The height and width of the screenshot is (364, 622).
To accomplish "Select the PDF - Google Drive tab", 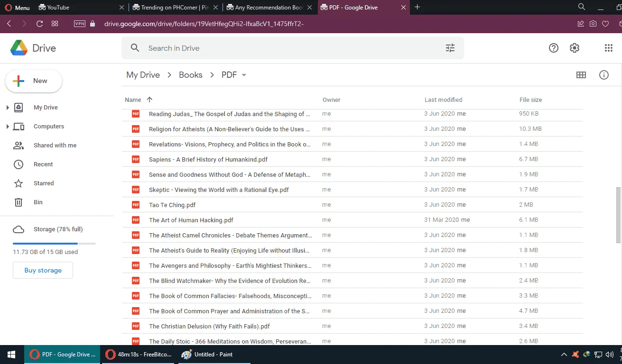I will pos(364,8).
